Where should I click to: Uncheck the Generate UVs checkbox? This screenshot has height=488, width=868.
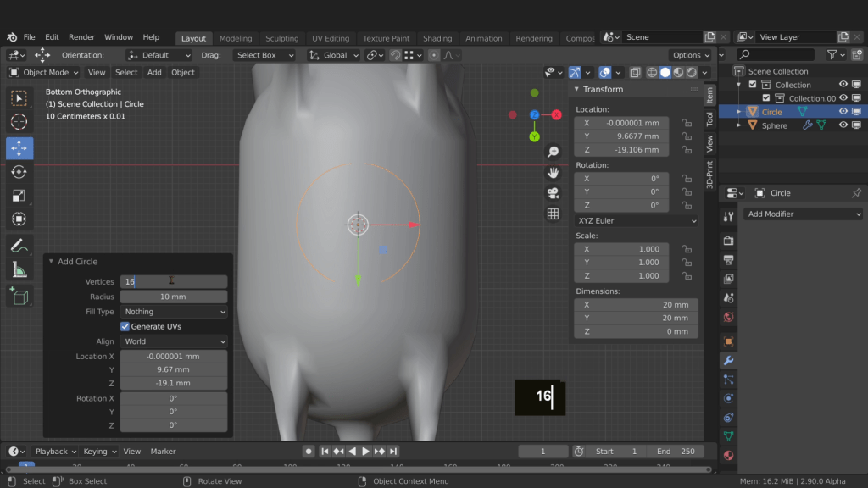coord(125,326)
